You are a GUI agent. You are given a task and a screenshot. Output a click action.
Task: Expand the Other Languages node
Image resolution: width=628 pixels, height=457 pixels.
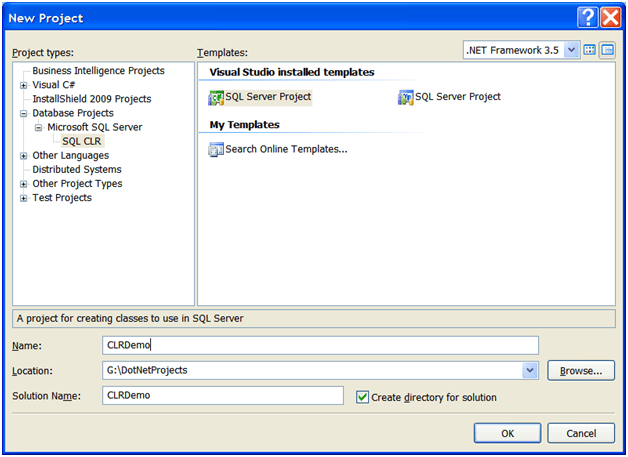pyautogui.click(x=24, y=156)
